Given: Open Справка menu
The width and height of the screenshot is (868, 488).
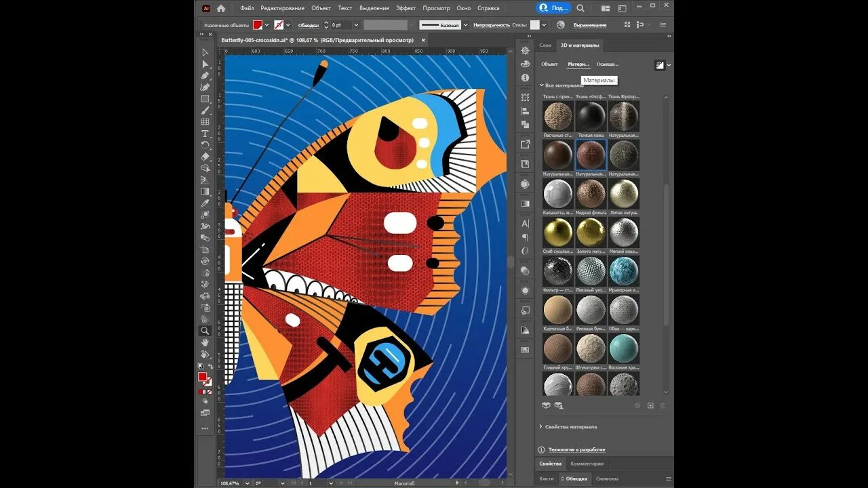Looking at the screenshot, I should click(x=488, y=8).
